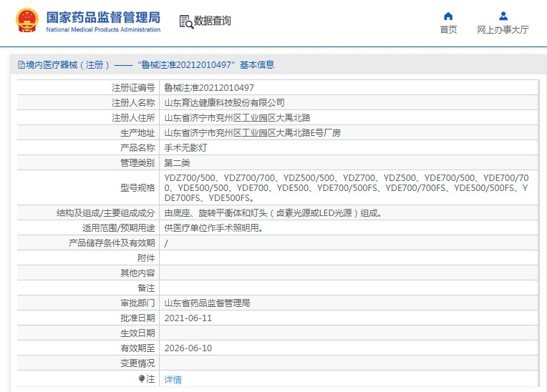Click approval dept 山东省药品监督管理局
This screenshot has width=547, height=392.
point(207,303)
